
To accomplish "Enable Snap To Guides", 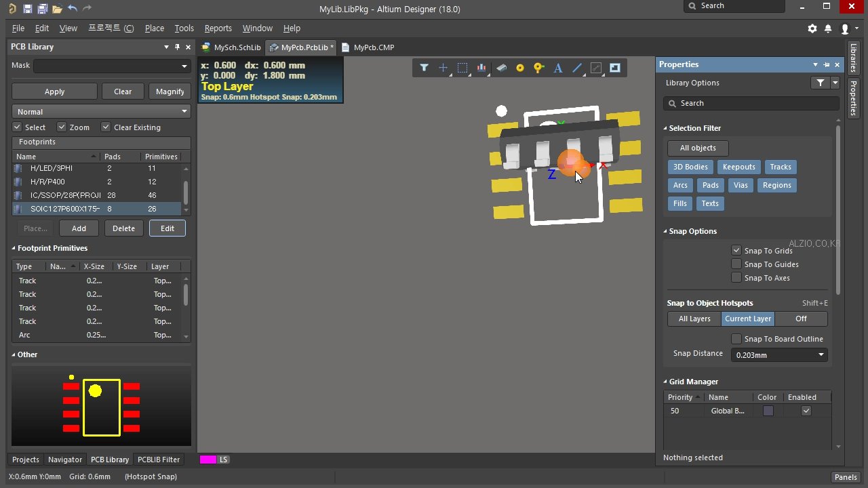I will [736, 264].
